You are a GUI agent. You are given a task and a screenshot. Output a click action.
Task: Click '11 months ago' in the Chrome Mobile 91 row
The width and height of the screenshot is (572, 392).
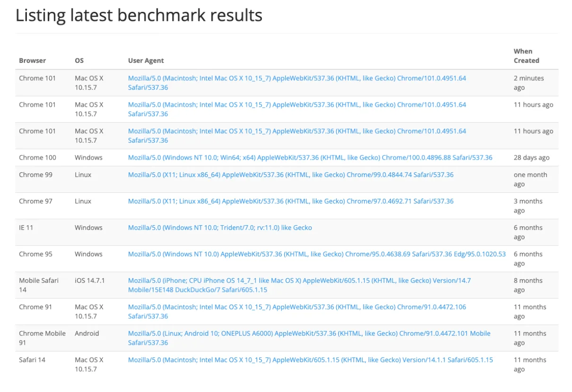point(530,338)
